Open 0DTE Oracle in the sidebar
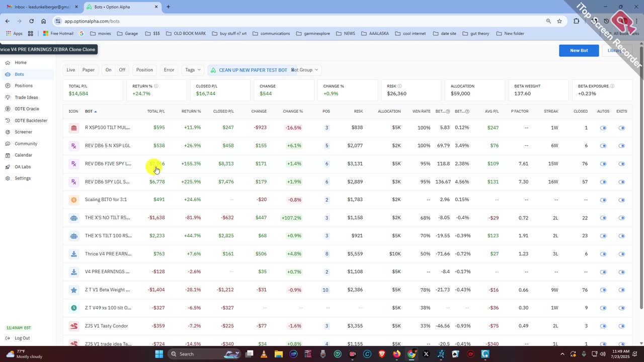This screenshot has height=362, width=644. click(27, 109)
